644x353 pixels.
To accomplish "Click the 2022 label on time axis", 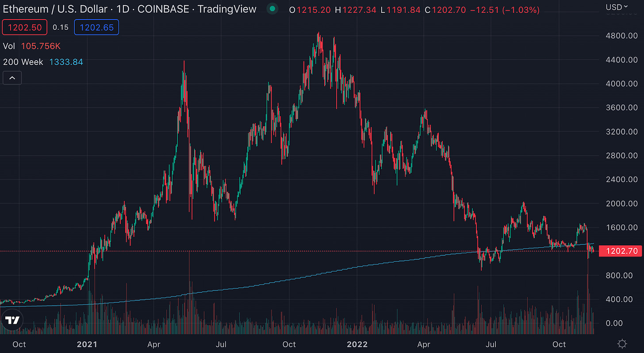I will (x=357, y=344).
